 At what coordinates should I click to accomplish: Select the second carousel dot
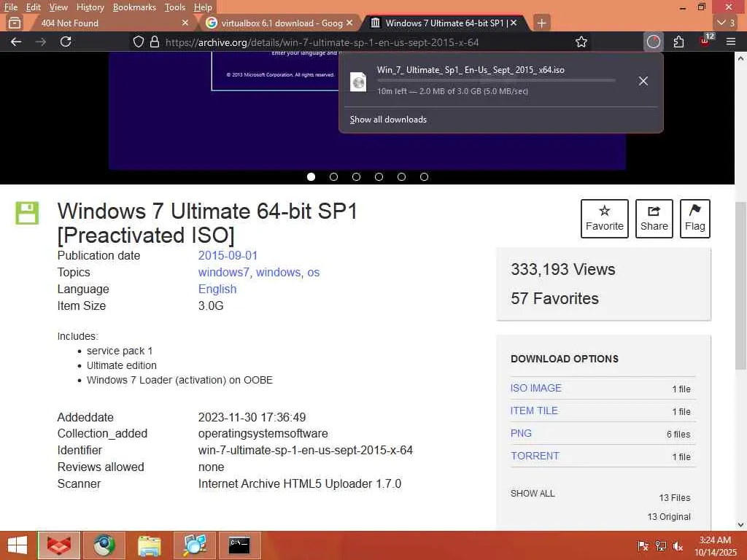point(333,176)
